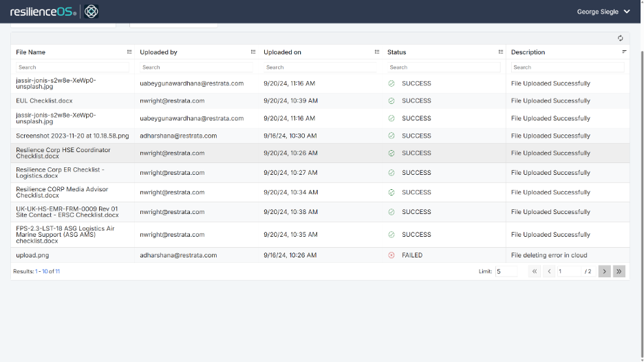
Task: Focus the Description search field
Action: [567, 67]
